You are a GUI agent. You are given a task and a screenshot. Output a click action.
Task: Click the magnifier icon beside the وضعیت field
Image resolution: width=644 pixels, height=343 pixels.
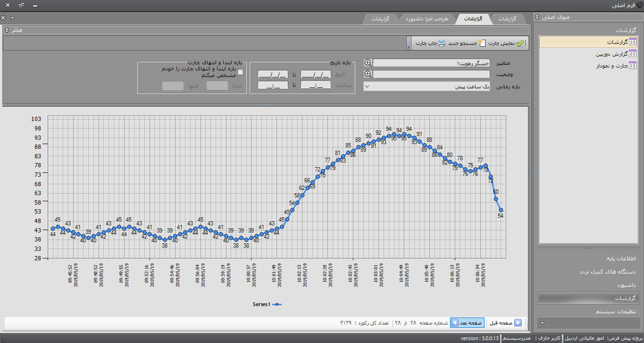pos(368,74)
